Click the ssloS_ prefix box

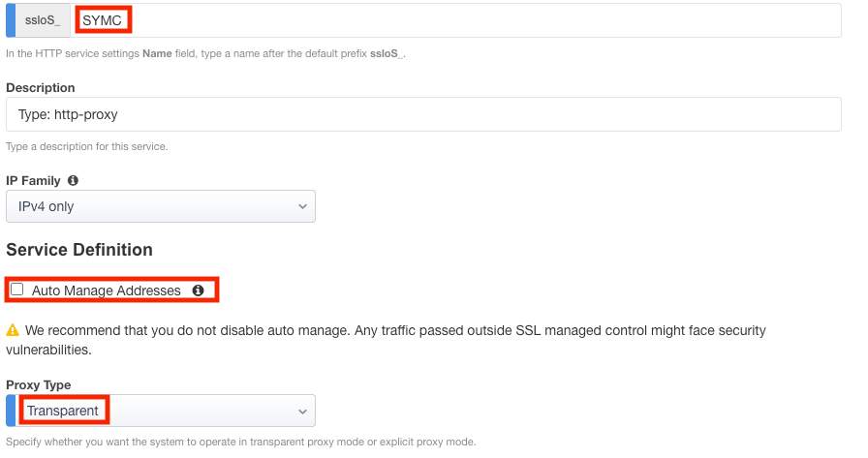(42, 19)
